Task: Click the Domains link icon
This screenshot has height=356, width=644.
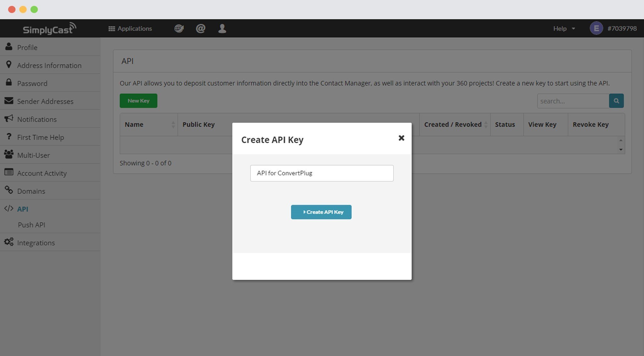Action: (9, 190)
